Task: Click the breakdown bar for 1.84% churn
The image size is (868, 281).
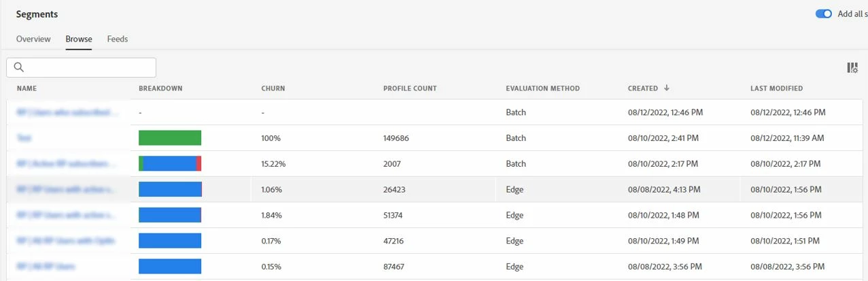Action: (x=170, y=215)
